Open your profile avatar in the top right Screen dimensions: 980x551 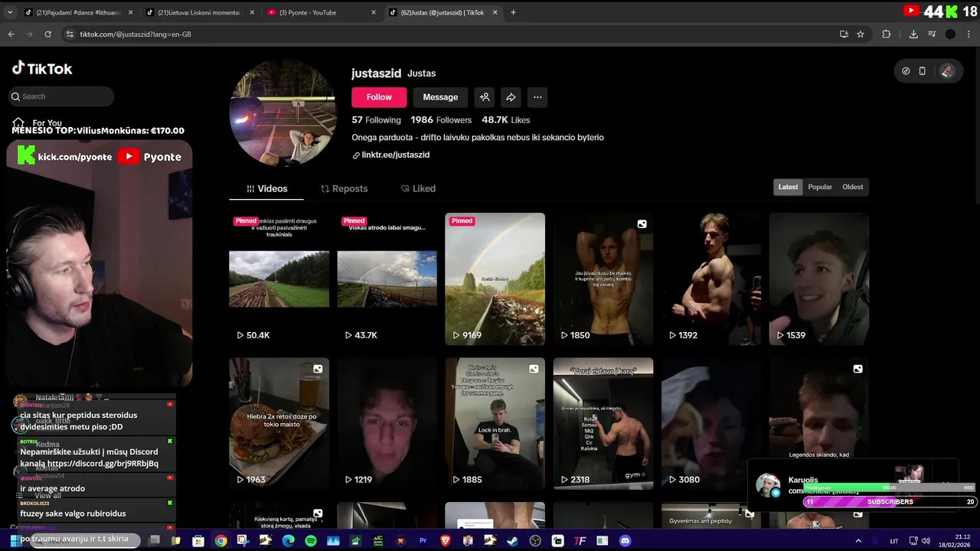click(x=947, y=71)
